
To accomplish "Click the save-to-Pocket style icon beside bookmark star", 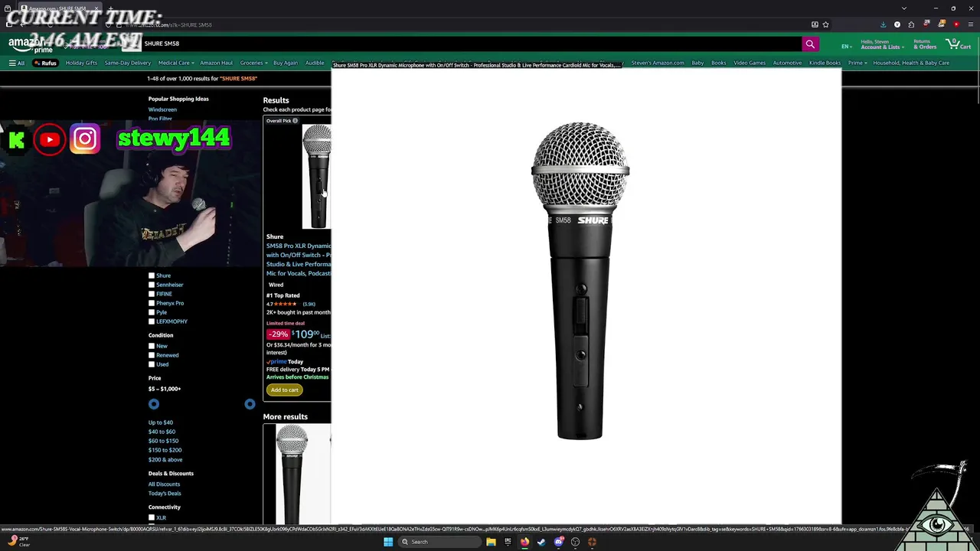I will point(815,24).
